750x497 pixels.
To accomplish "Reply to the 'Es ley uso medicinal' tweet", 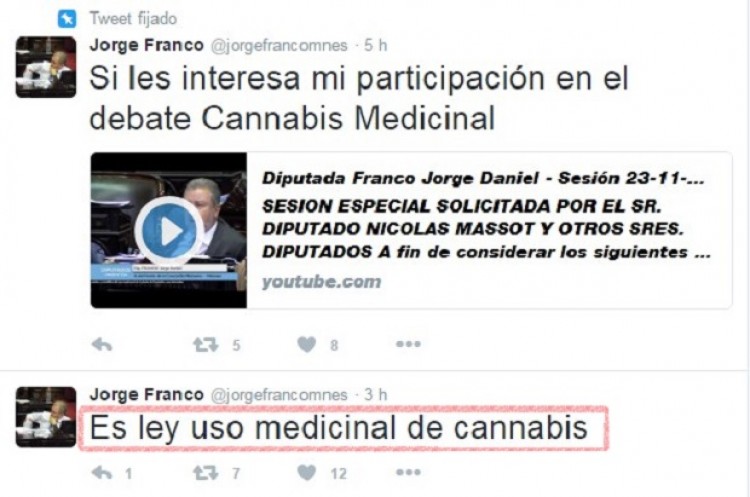I will click(x=101, y=473).
